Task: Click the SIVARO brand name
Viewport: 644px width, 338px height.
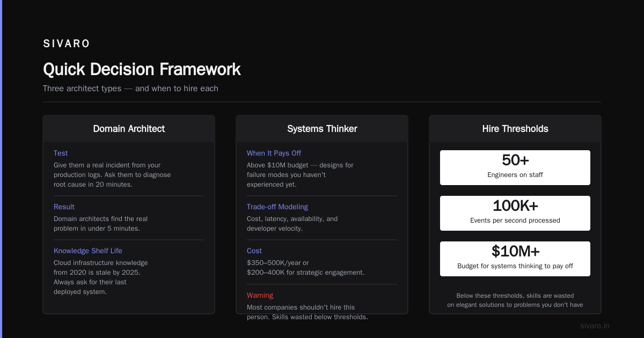Action: coord(67,44)
